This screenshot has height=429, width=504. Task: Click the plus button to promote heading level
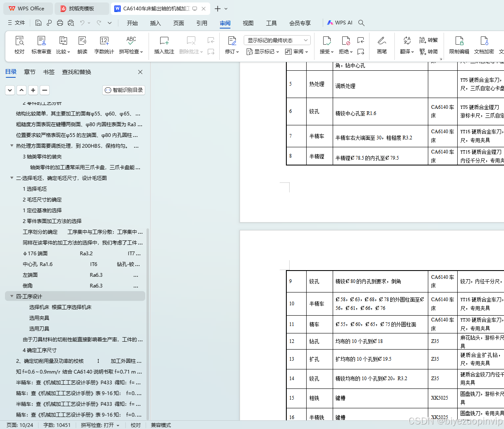[33, 90]
